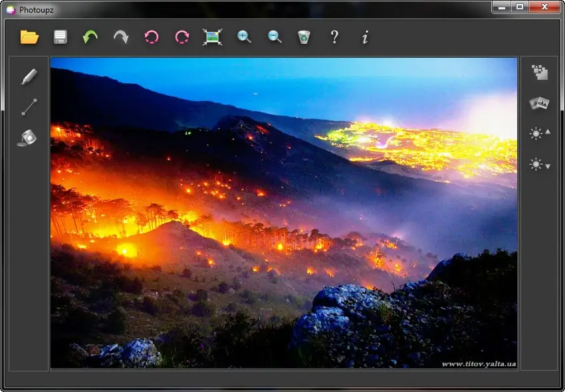This screenshot has height=392, width=565.
Task: Open an image file with folder icon
Action: 29,37
